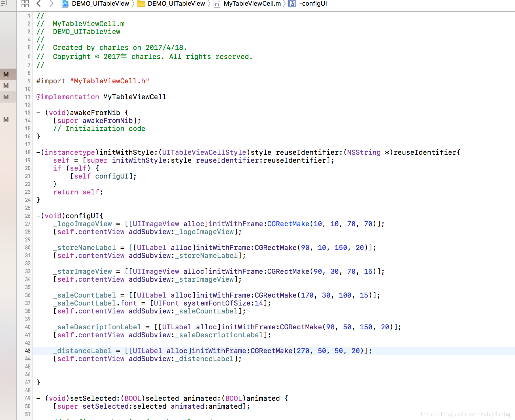Click _saleDescriptionLabel on line 40
This screenshot has width=515, height=420.
click(97, 327)
